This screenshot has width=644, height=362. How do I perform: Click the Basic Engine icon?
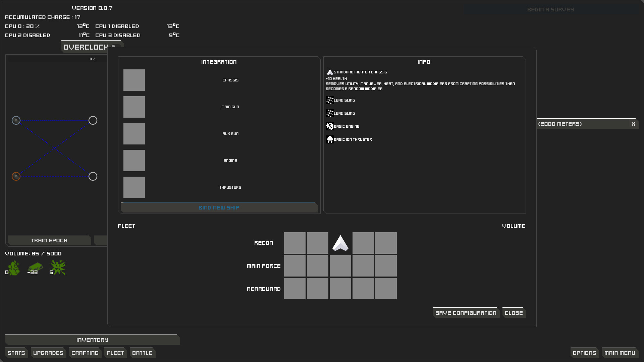[x=330, y=126]
